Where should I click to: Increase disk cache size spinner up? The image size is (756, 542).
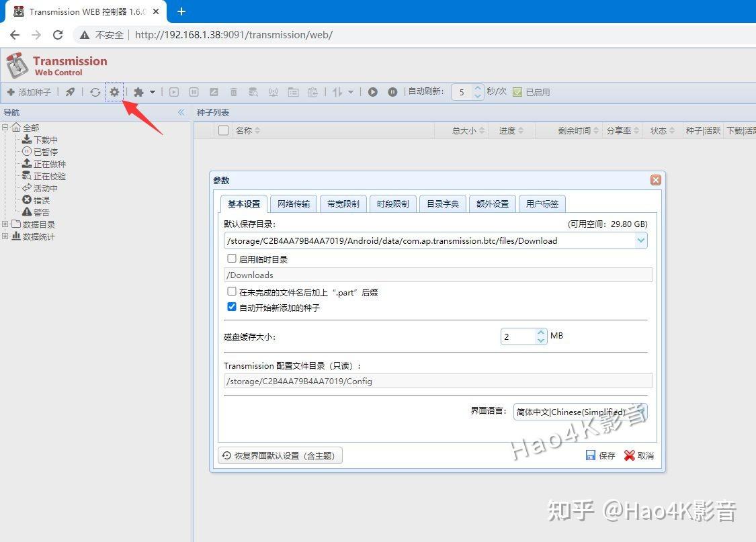tap(541, 332)
